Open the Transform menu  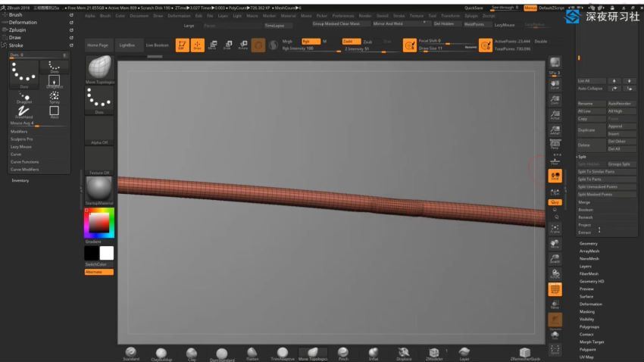pyautogui.click(x=450, y=16)
